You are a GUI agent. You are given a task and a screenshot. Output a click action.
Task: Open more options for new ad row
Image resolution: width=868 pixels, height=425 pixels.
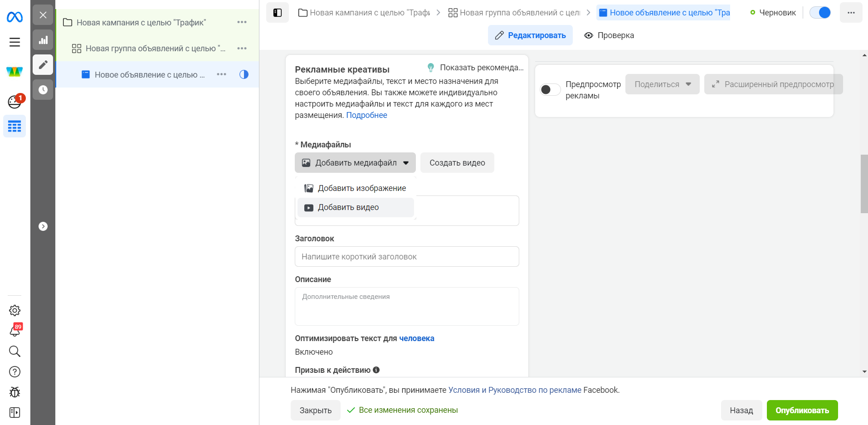[x=221, y=74]
